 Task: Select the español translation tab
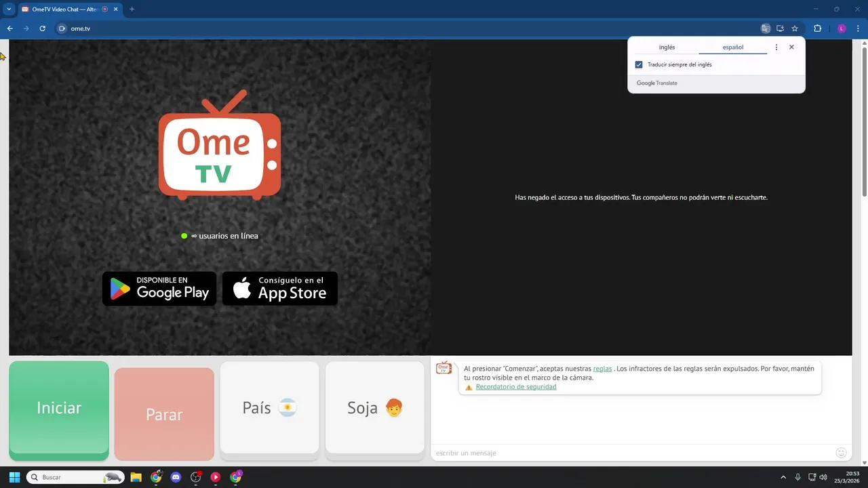coord(733,47)
